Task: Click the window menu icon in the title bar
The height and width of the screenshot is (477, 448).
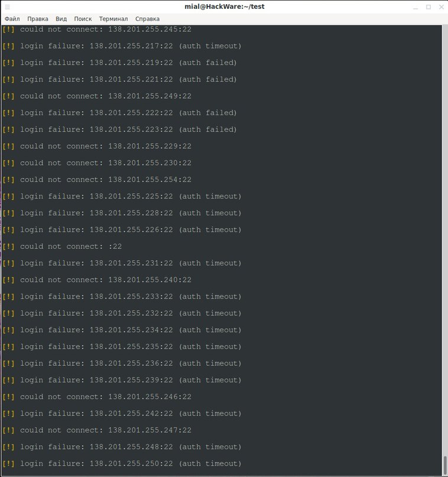Action: point(7,7)
